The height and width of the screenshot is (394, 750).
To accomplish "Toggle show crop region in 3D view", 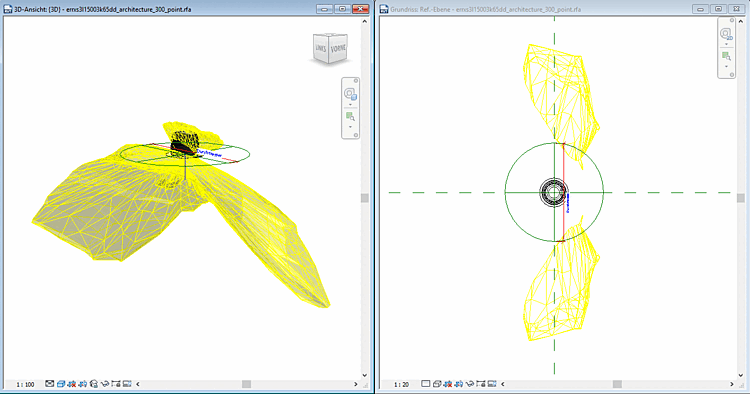I will 127,383.
